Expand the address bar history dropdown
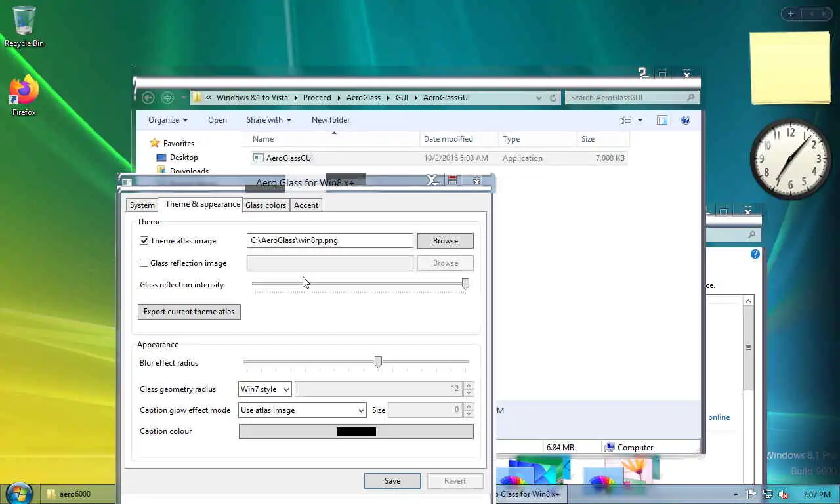Image resolution: width=840 pixels, height=504 pixels. pyautogui.click(x=539, y=98)
